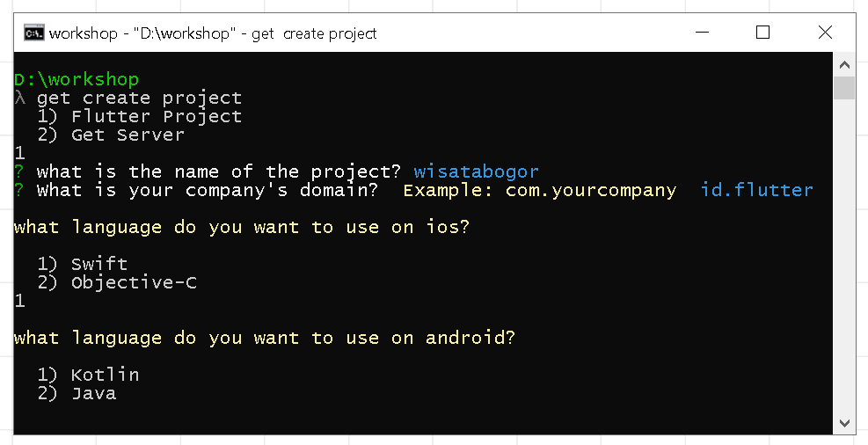Minimize the workshop console window
Screen dimensions: 868x445
point(702,33)
